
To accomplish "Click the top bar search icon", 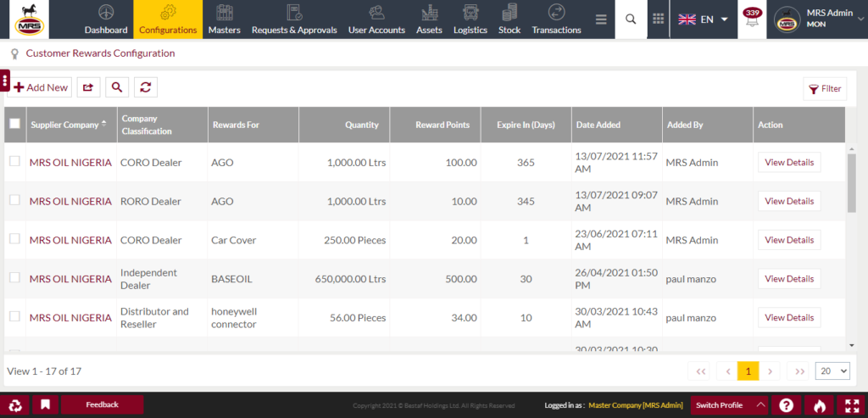I will coord(631,20).
